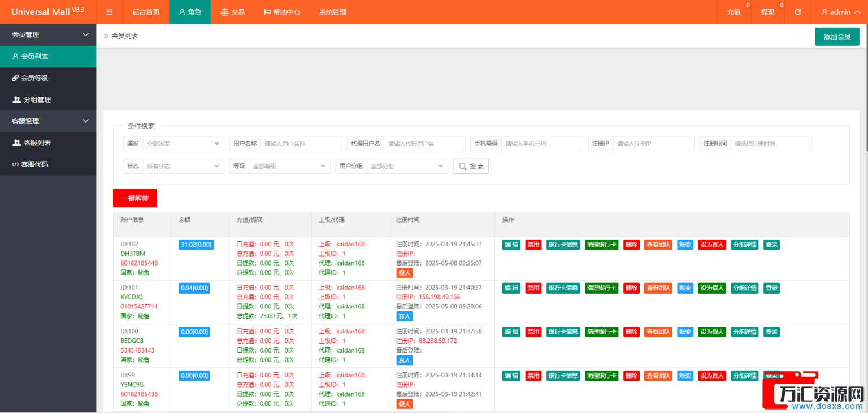Click 编辑 for user DH3TBM
868x413 pixels.
point(511,245)
